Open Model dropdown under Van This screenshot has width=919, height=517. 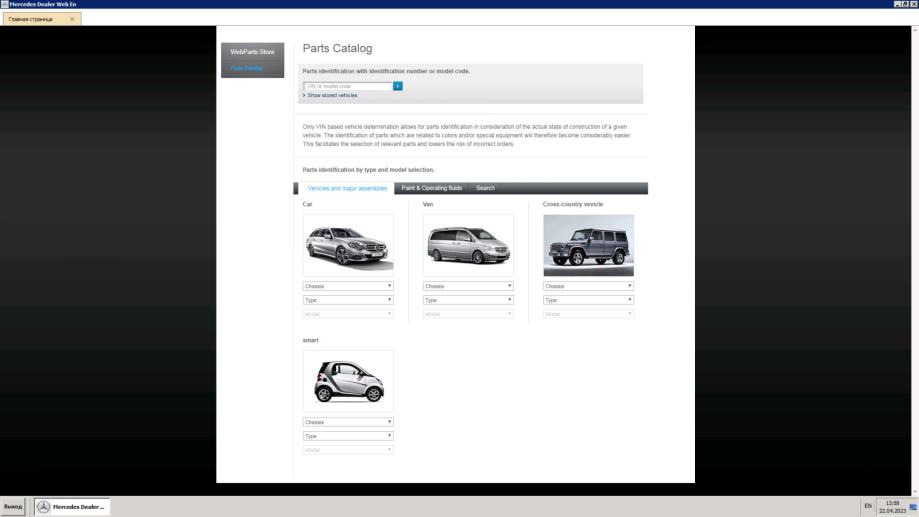pyautogui.click(x=468, y=314)
